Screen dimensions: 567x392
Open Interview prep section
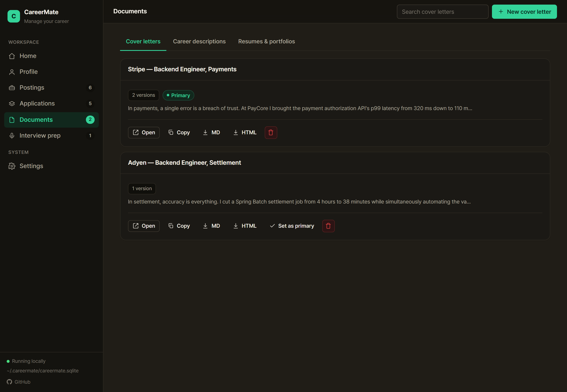[51, 136]
